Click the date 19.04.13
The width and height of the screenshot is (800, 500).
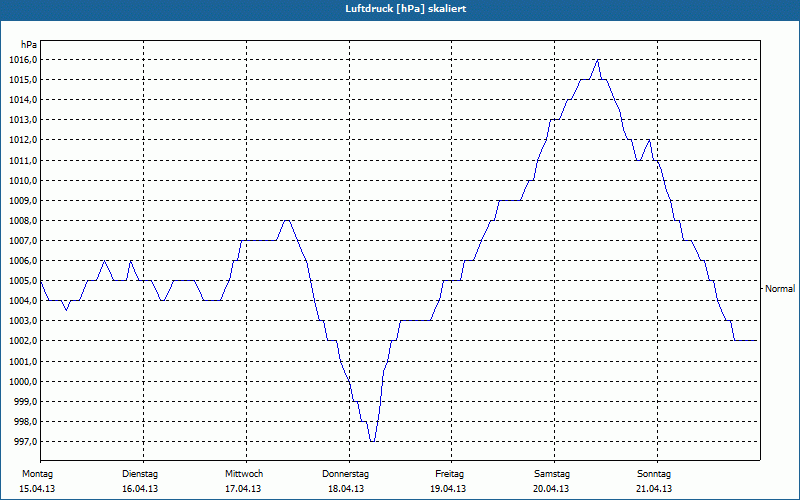tap(448, 489)
